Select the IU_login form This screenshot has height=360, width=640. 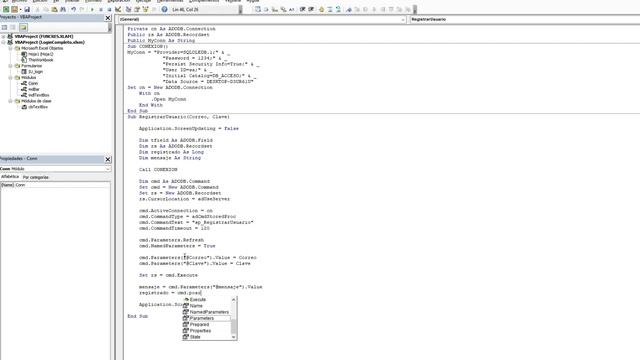(35, 72)
